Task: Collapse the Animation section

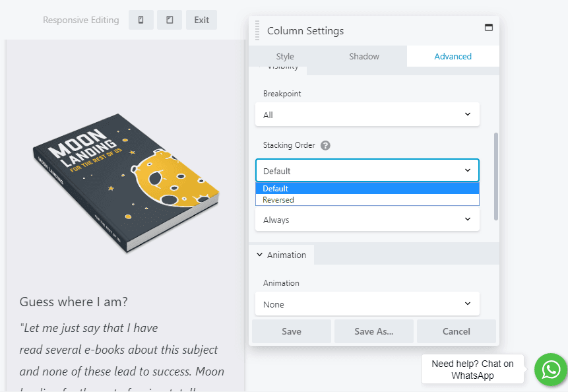Action: point(282,255)
